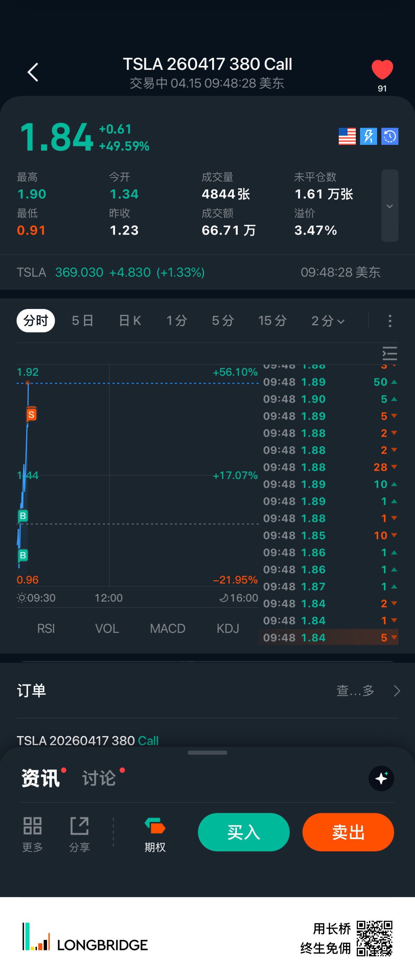Image resolution: width=415 pixels, height=980 pixels.
Task: Tap the US flag market icon
Action: tap(347, 136)
